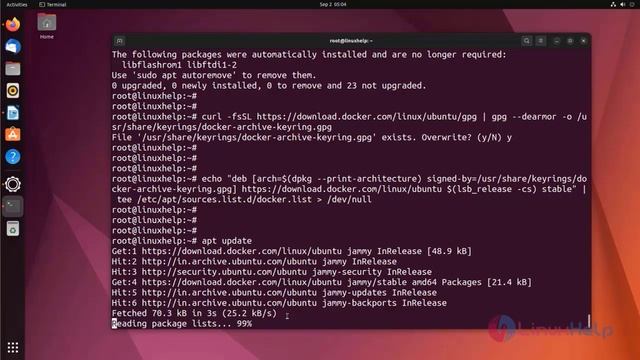Click the Hit:2 in.archive.ubuntu.com jammy InRelease line
This screenshot has width=640, height=360.
(x=254, y=262)
